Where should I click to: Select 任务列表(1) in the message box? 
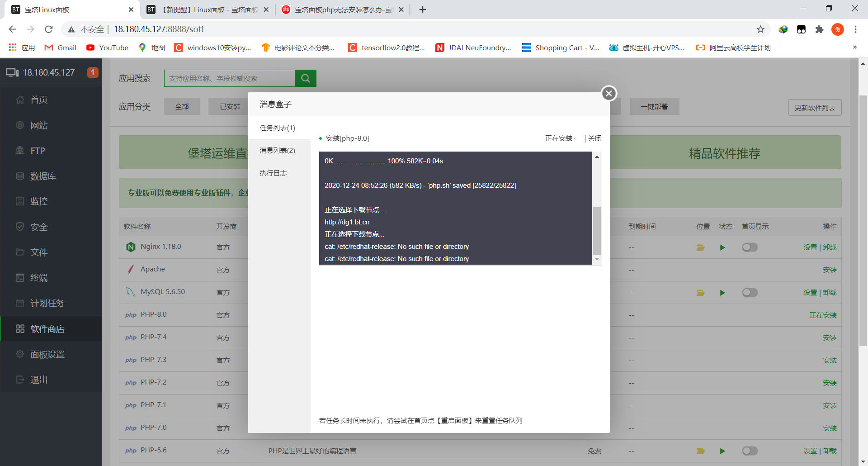coord(279,128)
